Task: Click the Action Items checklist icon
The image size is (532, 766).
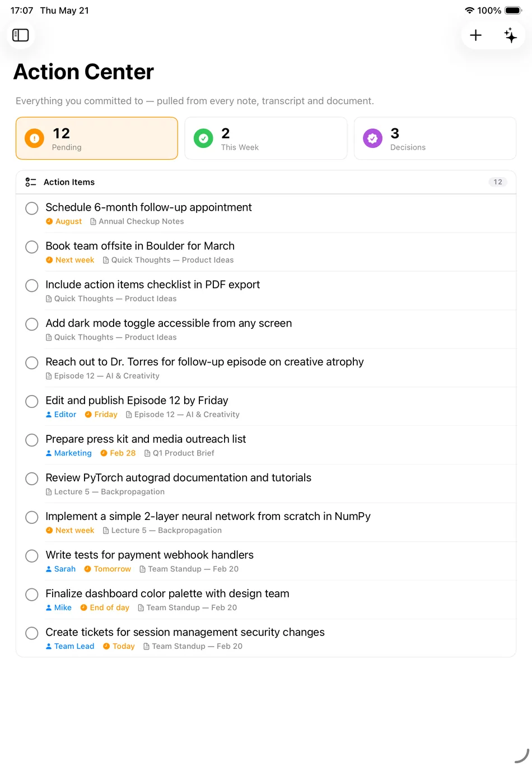Action: point(31,182)
